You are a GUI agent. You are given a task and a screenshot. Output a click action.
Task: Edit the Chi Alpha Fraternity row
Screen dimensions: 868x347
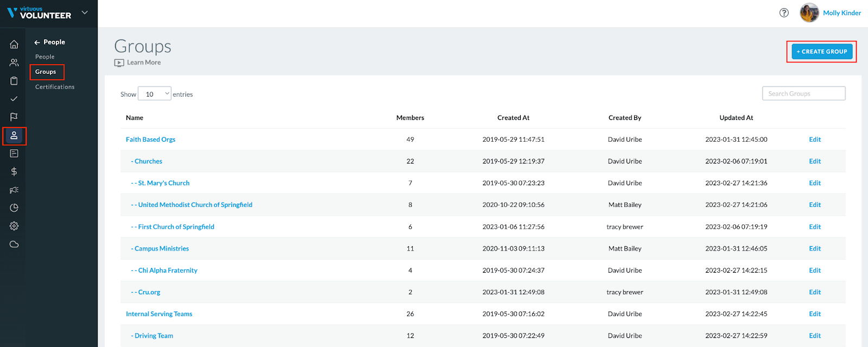[815, 270]
